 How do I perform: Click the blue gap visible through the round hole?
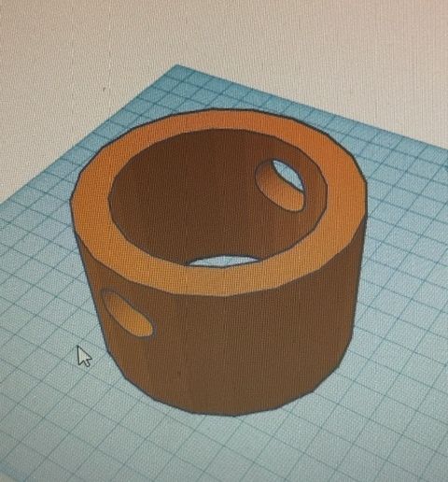point(288,175)
